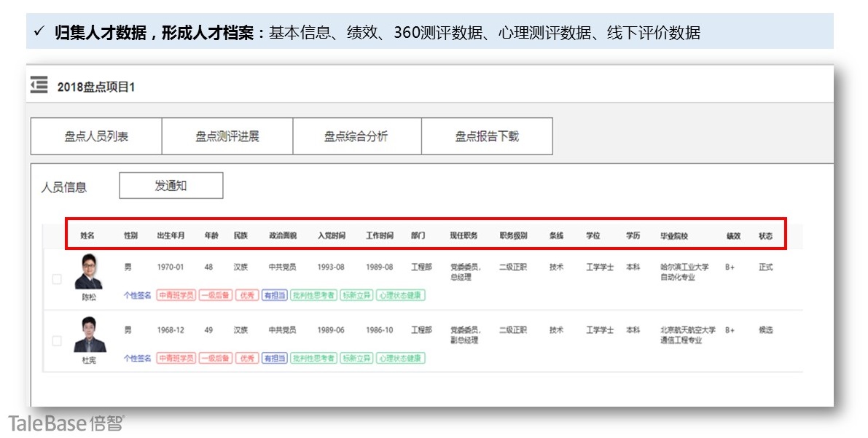Click the 批判性思考者 tag for 杜宪
Image resolution: width=868 pixels, height=438 pixels.
point(313,359)
